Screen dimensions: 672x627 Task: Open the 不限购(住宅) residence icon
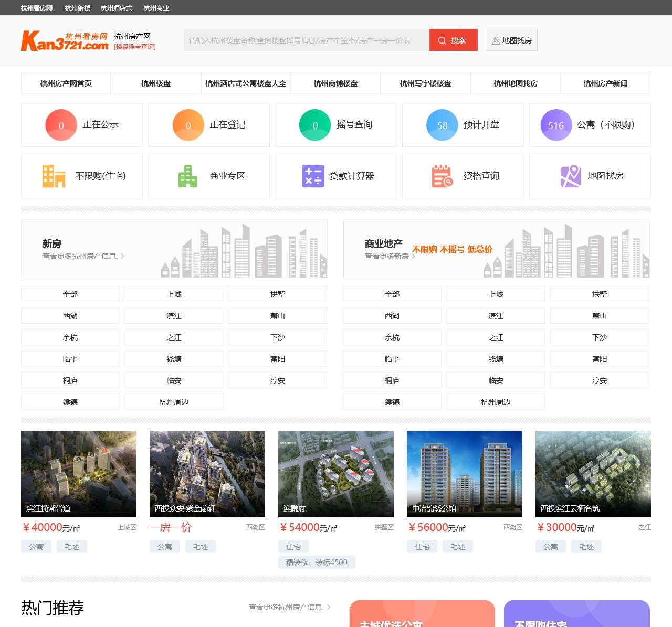(82, 176)
